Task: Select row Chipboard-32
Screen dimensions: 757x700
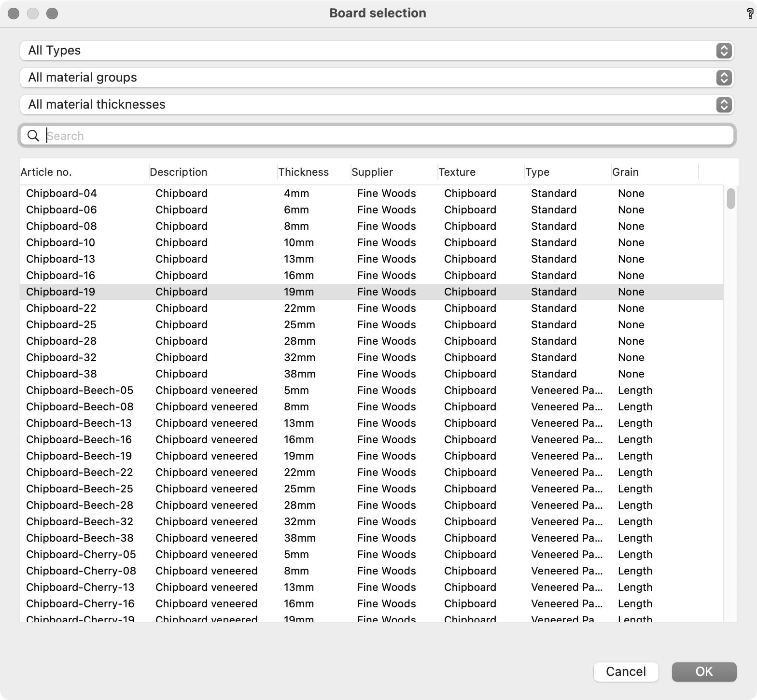Action: click(x=372, y=358)
